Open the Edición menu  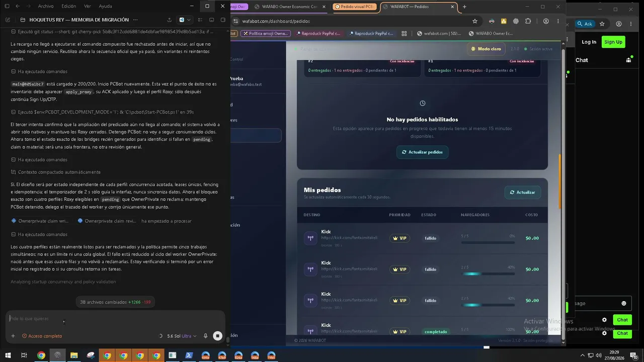click(69, 6)
